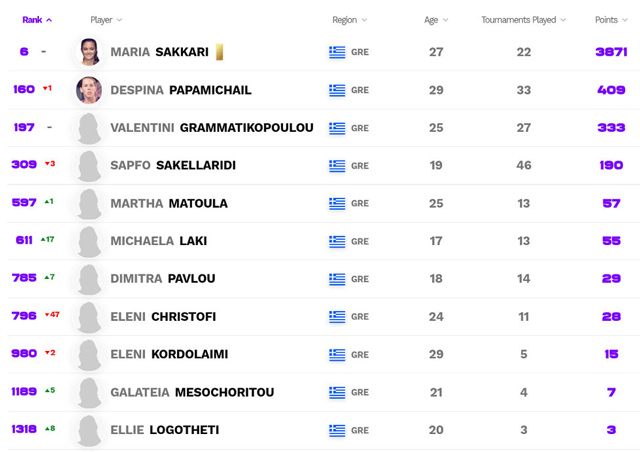This screenshot has width=640, height=452.
Task: Open Sapfo Sakellaridi's player profile
Action: [x=173, y=165]
